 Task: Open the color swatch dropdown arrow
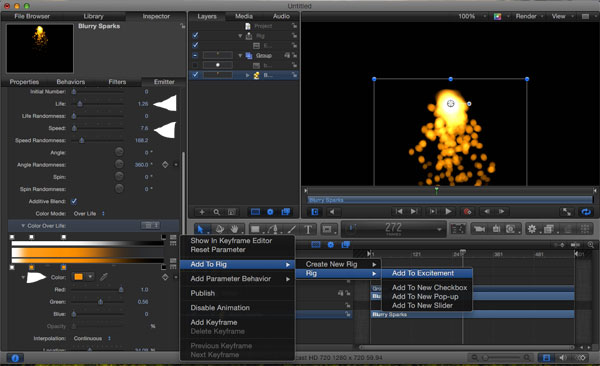tap(90, 277)
